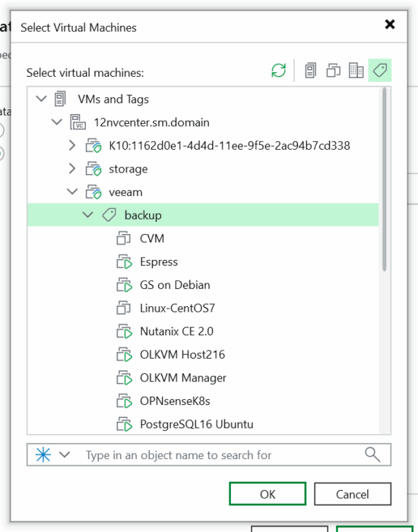Open the asterisk object type filter dropdown
418x532 pixels.
coord(52,454)
